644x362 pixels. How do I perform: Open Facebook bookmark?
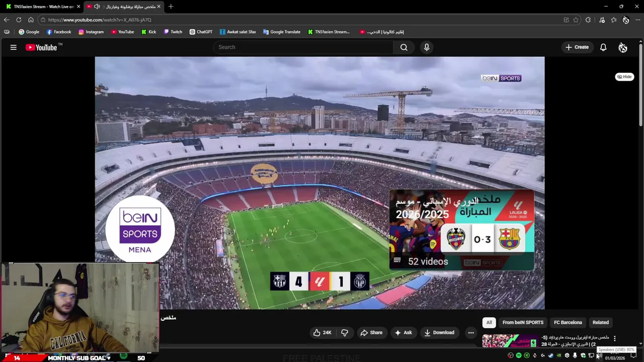pos(58,32)
